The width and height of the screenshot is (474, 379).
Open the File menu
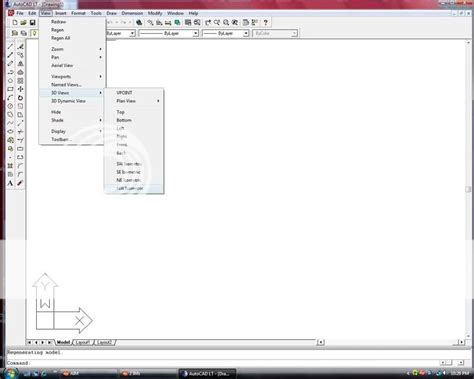tap(20, 13)
